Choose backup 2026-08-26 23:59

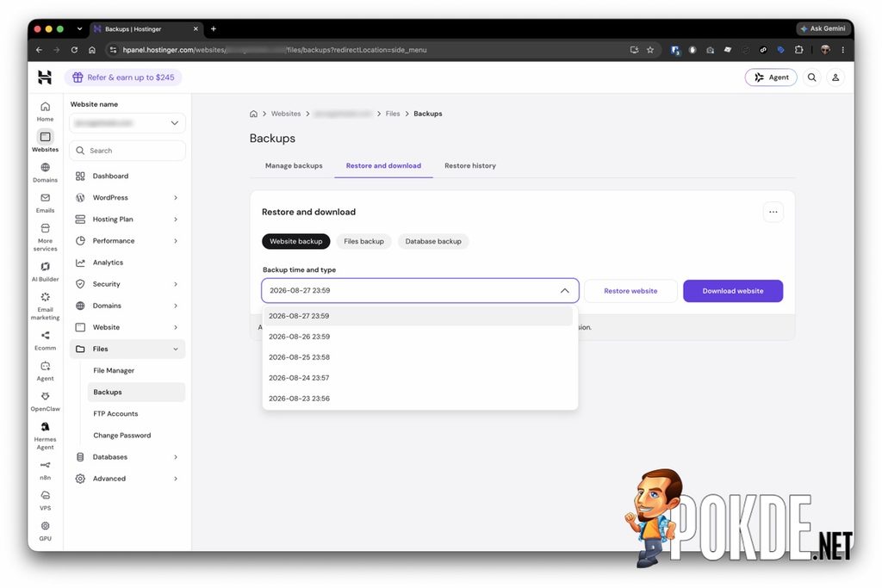pos(418,337)
